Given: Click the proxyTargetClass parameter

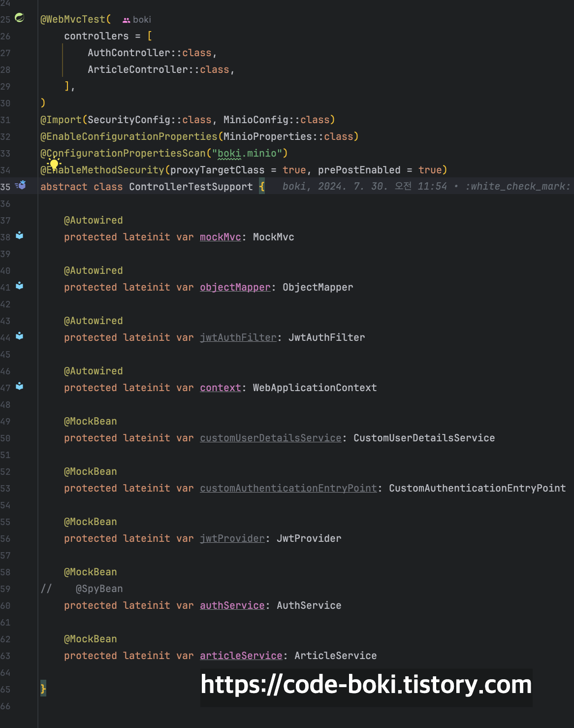Looking at the screenshot, I should click(218, 170).
